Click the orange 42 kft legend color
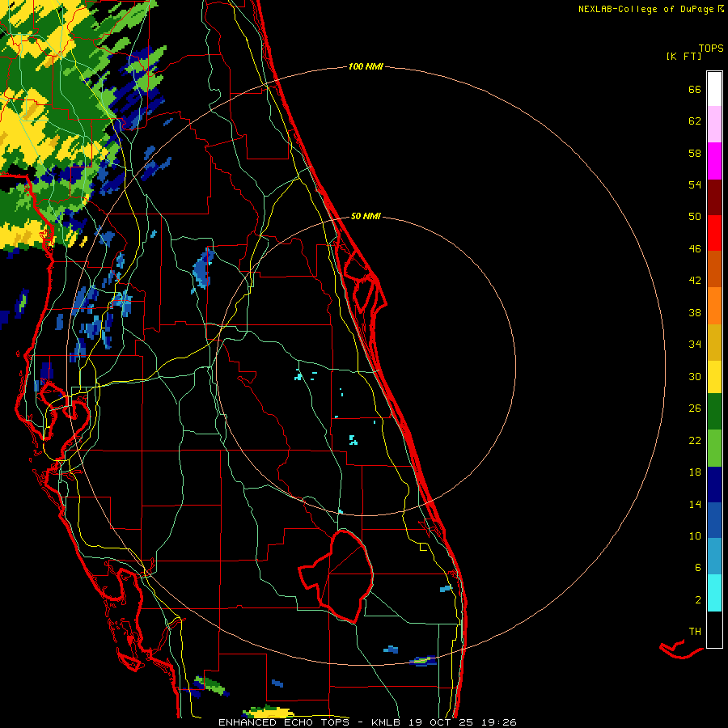Viewport: 728px width, 728px height. click(714, 306)
